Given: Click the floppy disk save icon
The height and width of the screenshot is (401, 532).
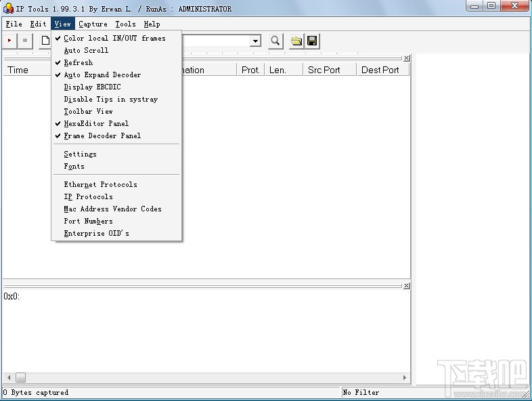Looking at the screenshot, I should [312, 41].
